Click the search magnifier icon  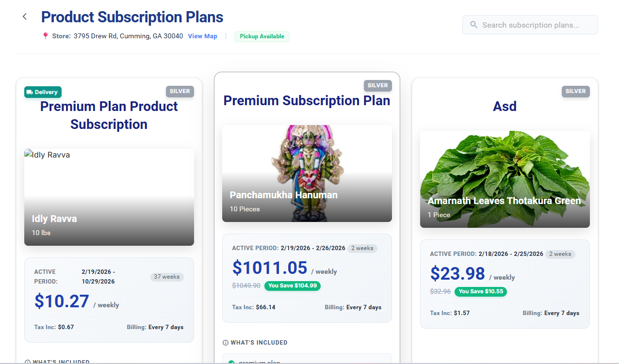tap(473, 25)
